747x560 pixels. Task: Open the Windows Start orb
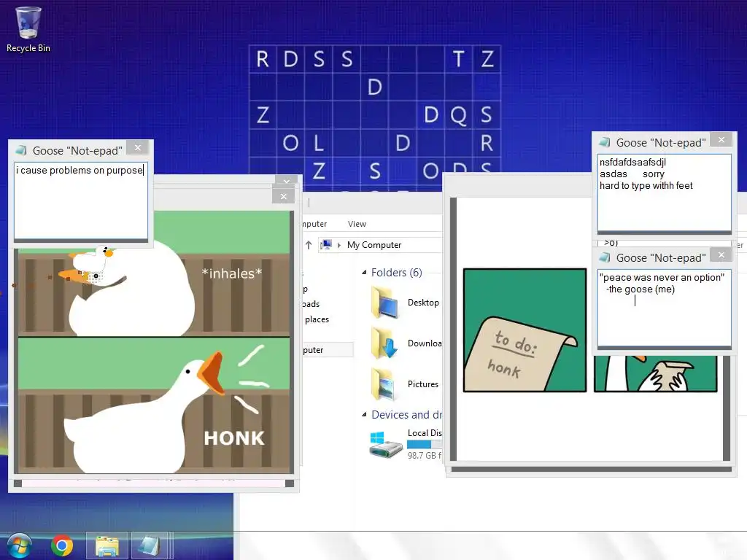tap(19, 545)
